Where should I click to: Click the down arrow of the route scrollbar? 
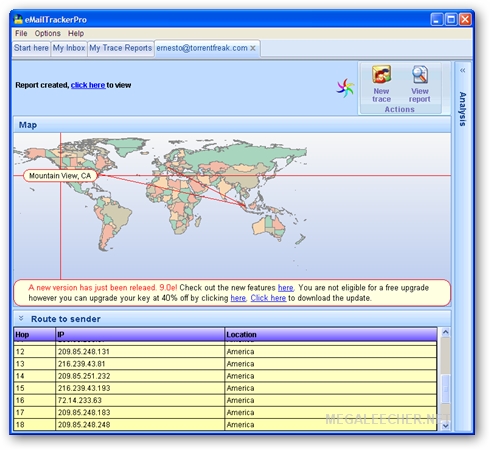point(445,426)
